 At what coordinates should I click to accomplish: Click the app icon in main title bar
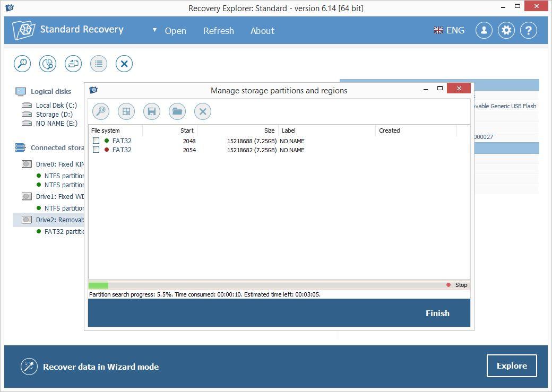tap(10, 8)
